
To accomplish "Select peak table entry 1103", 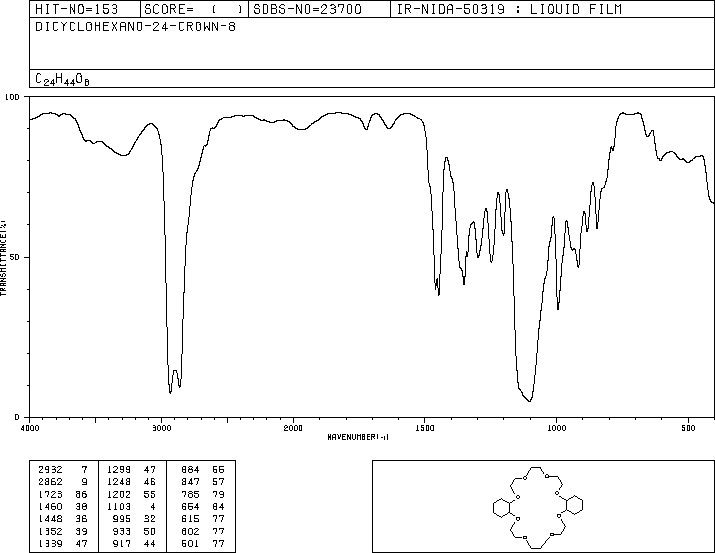I will [x=119, y=506].
